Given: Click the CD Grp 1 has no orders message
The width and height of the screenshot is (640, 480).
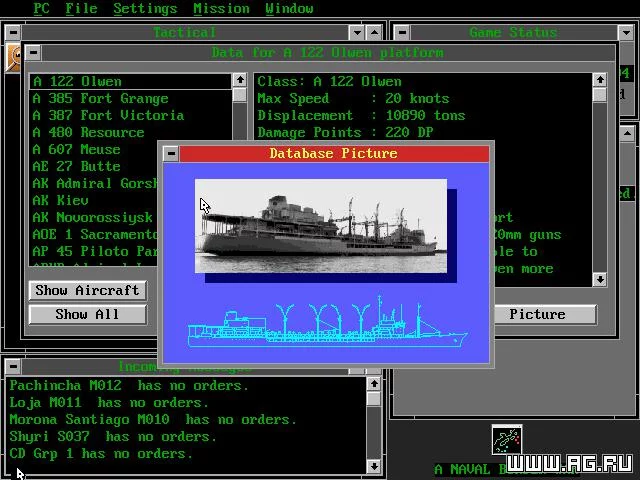Looking at the screenshot, I should pyautogui.click(x=100, y=454).
